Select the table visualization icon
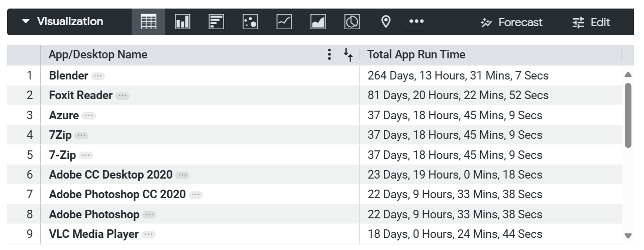 coord(148,22)
